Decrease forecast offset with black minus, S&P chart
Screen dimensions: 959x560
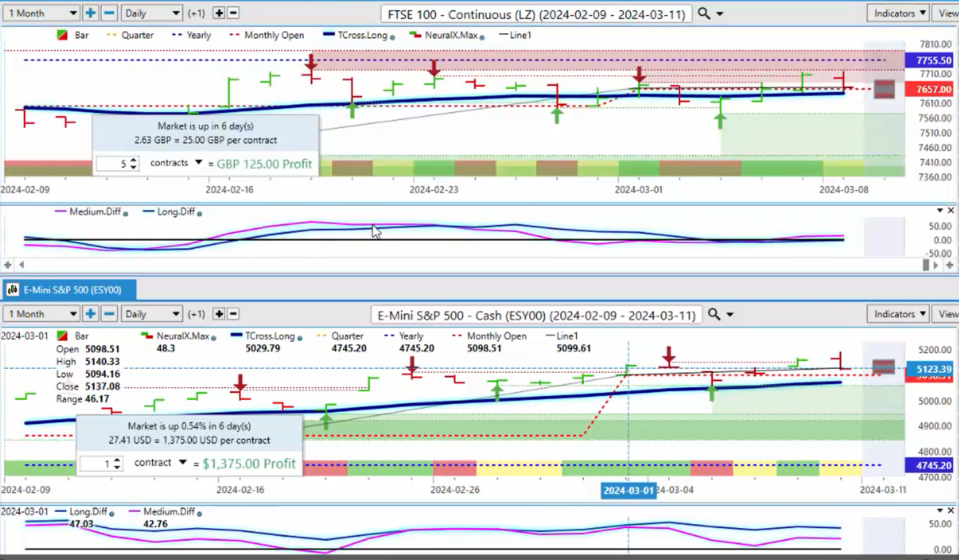tap(233, 314)
